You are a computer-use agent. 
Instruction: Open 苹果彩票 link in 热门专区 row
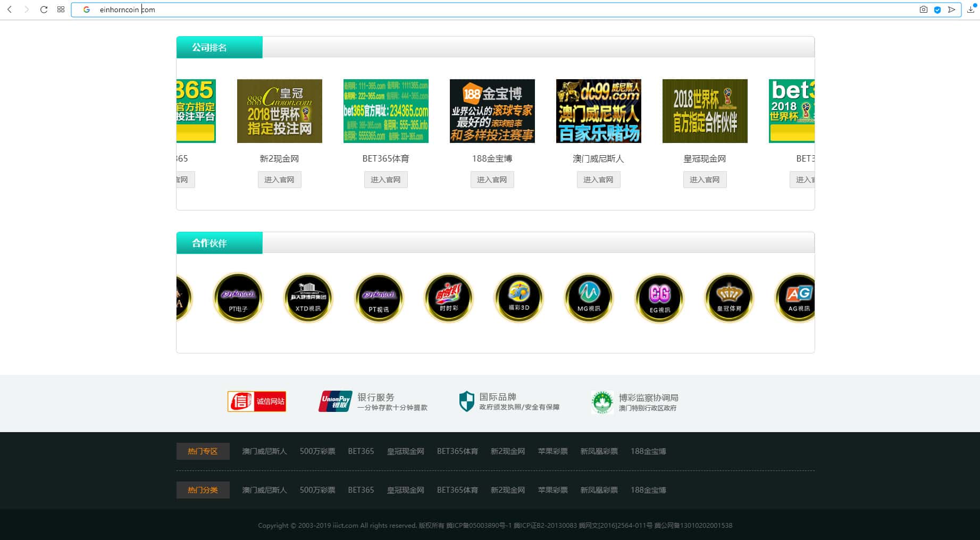553,451
